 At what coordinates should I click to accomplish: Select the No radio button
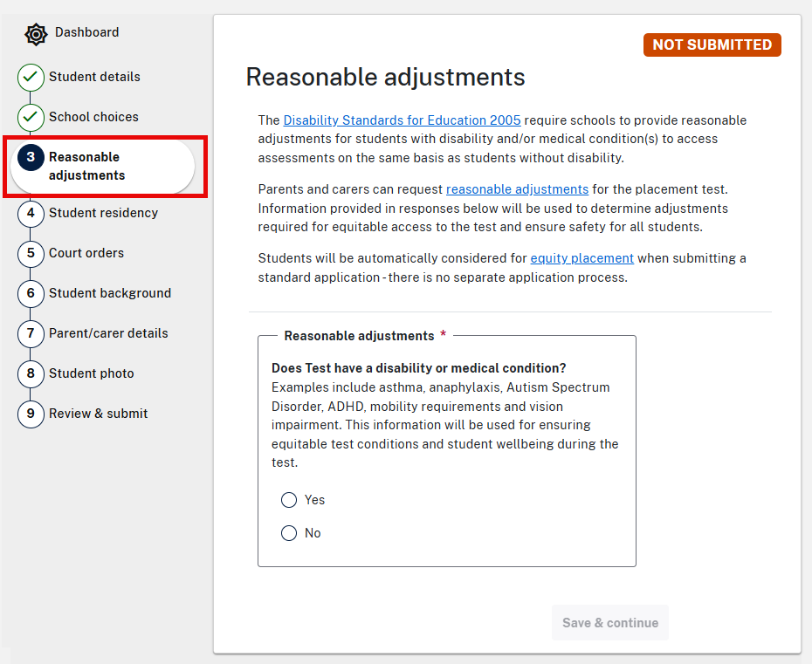pos(289,533)
